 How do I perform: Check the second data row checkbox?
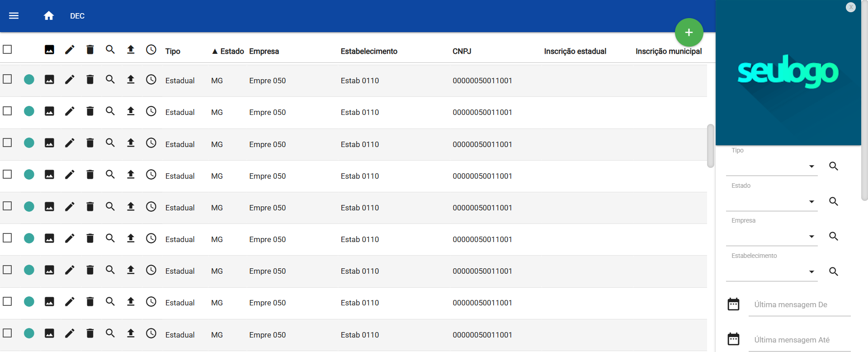point(7,111)
